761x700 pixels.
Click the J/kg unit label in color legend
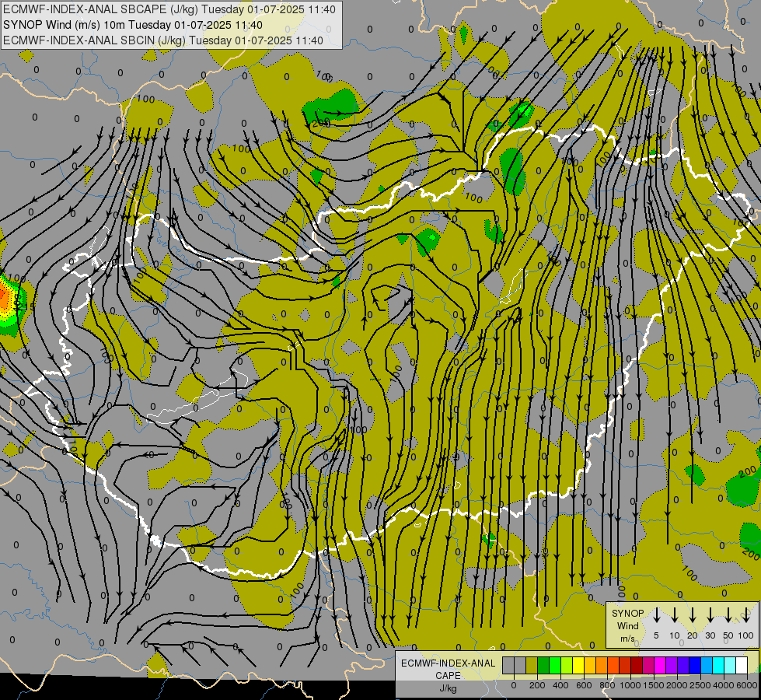point(448,688)
